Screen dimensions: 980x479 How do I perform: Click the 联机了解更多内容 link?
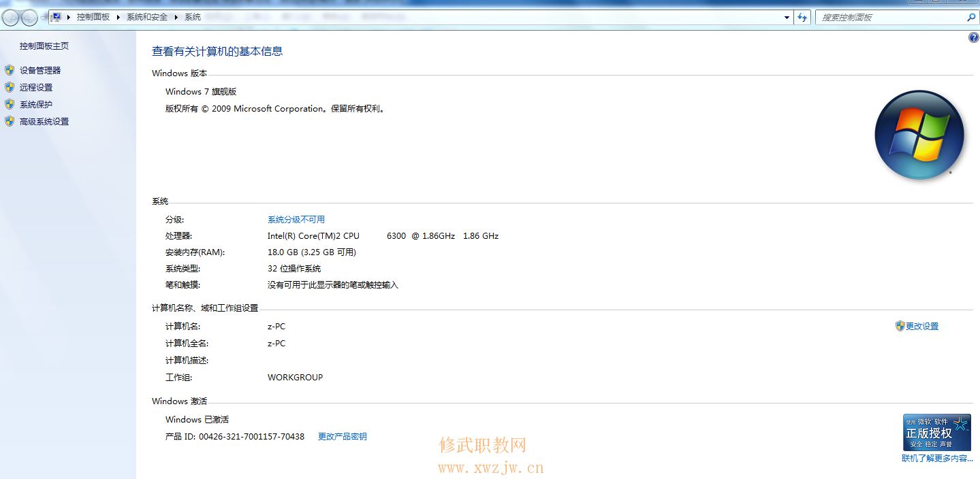[938, 459]
